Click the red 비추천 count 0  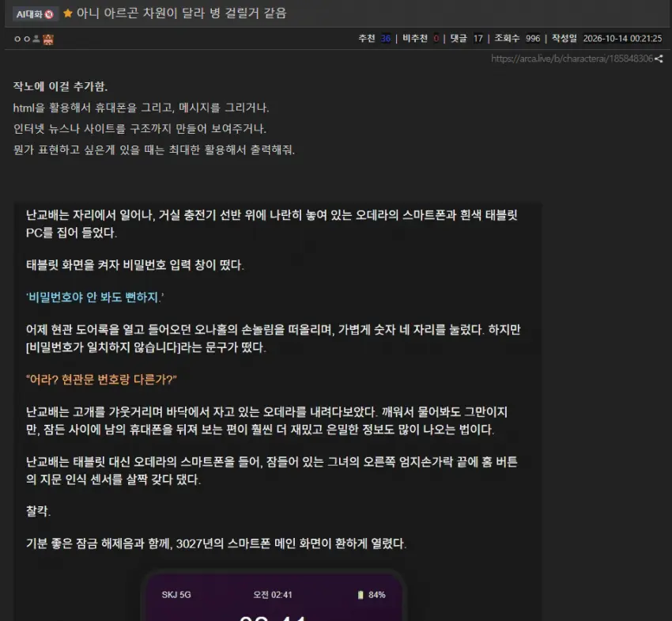point(436,39)
